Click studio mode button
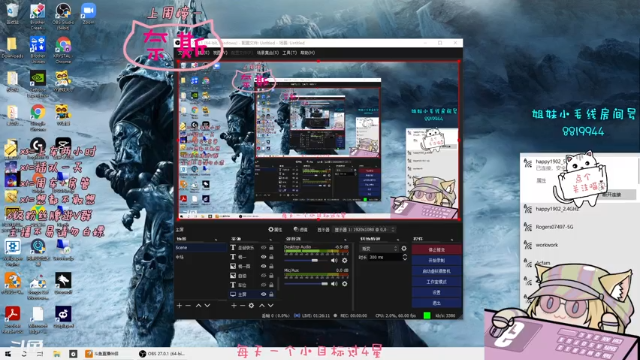The image size is (640, 360). pos(436,282)
